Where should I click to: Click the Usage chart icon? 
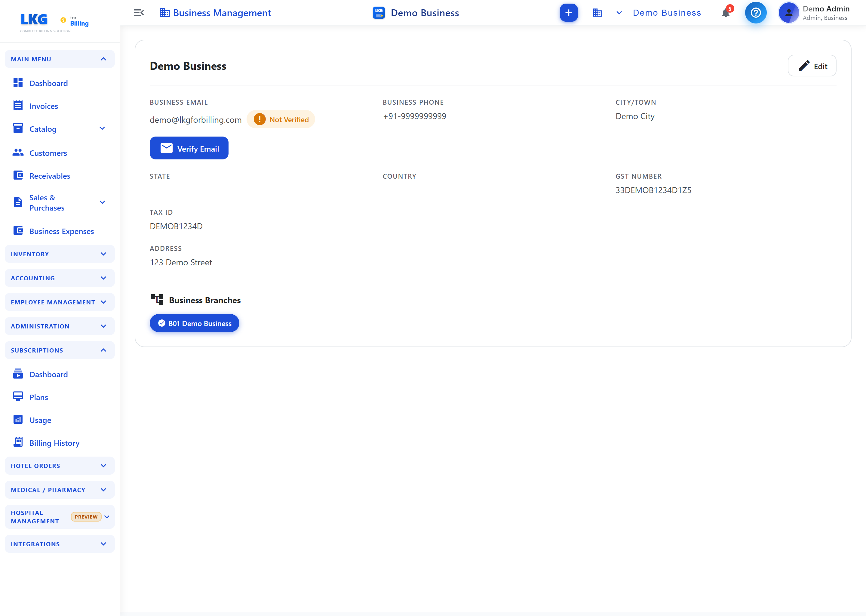(x=18, y=420)
